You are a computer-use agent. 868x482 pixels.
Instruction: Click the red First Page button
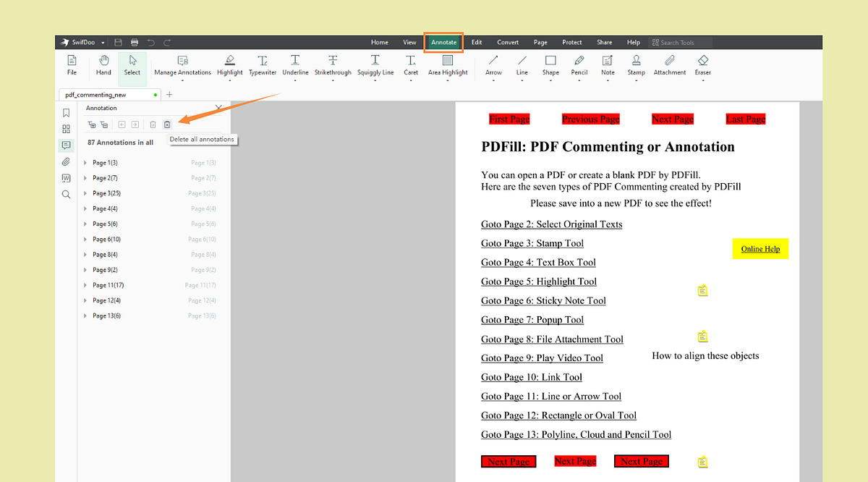[509, 119]
